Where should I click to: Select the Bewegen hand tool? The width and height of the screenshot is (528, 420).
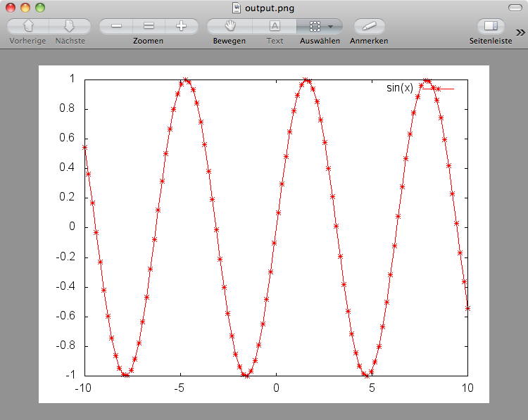coord(230,26)
